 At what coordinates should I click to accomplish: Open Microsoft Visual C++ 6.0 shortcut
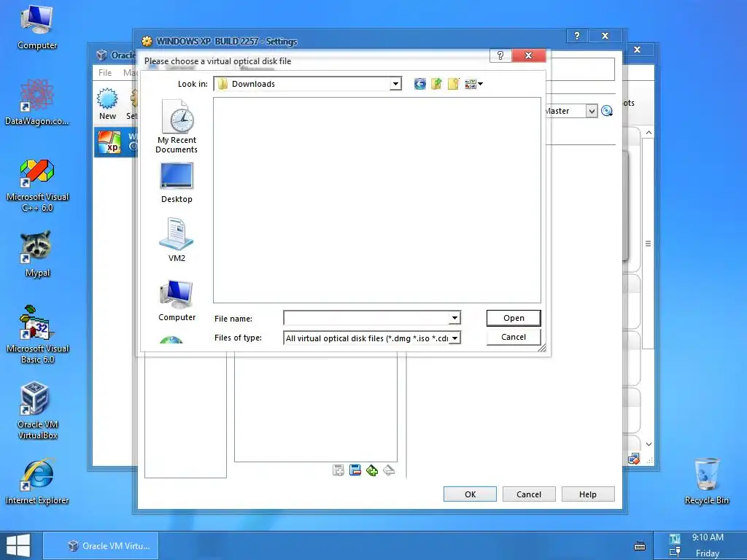coord(38,186)
